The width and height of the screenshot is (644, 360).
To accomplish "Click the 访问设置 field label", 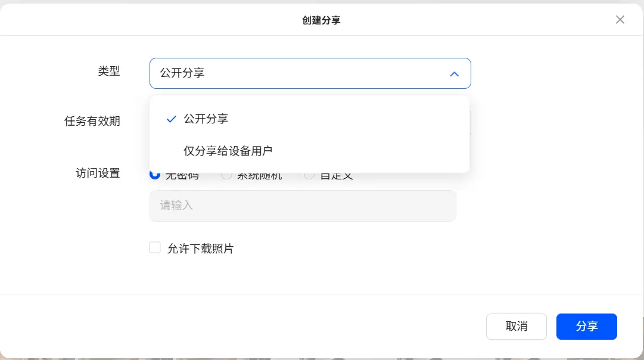I will coord(98,173).
